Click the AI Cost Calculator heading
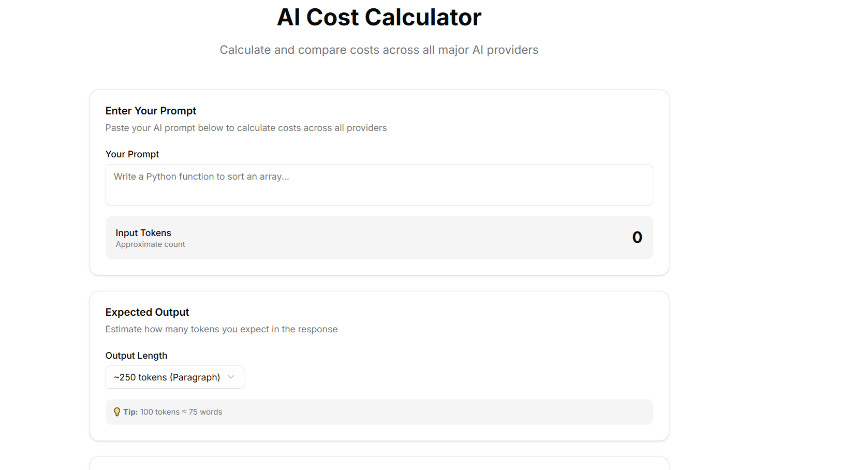 (379, 17)
